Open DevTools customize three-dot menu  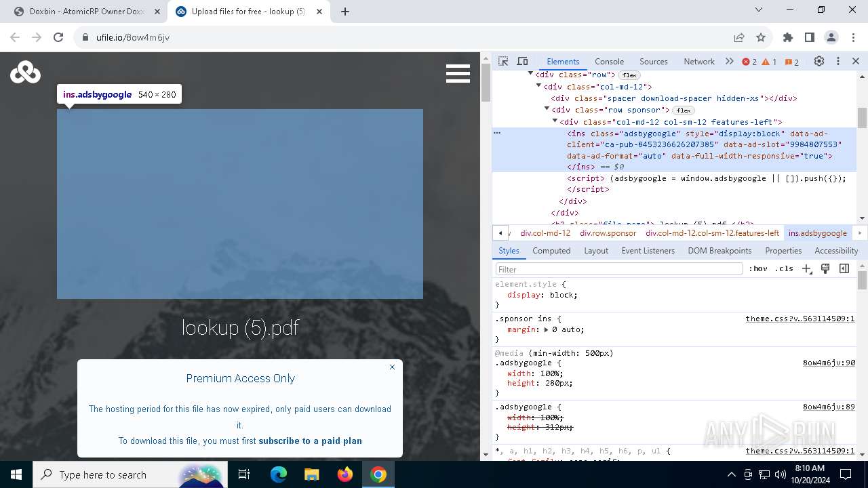[838, 61]
